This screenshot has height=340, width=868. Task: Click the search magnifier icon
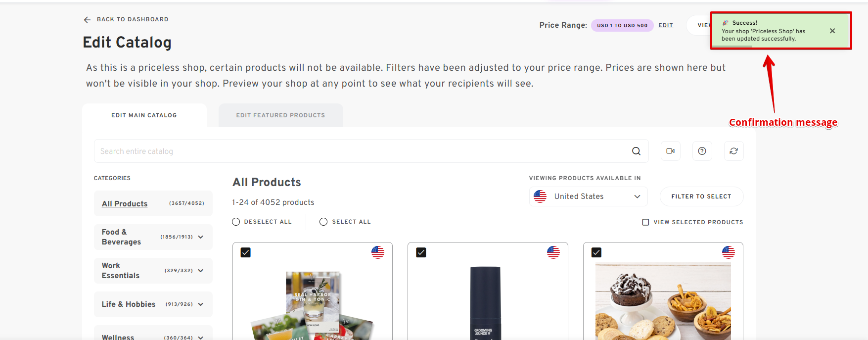tap(636, 151)
